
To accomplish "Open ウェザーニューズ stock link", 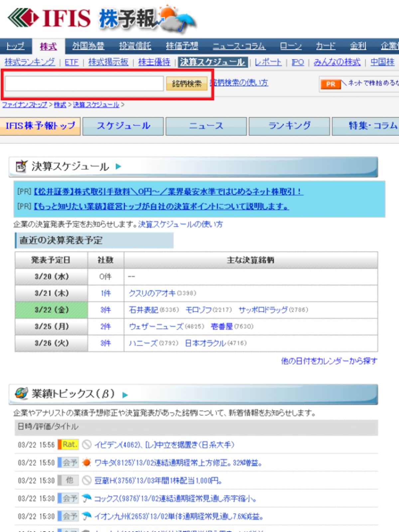I will coord(156,327).
